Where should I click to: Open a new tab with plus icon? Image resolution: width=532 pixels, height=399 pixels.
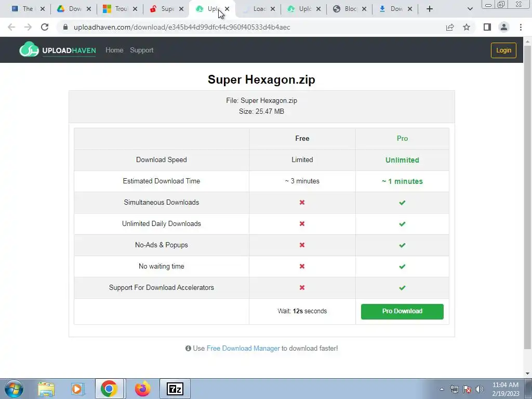pos(430,9)
